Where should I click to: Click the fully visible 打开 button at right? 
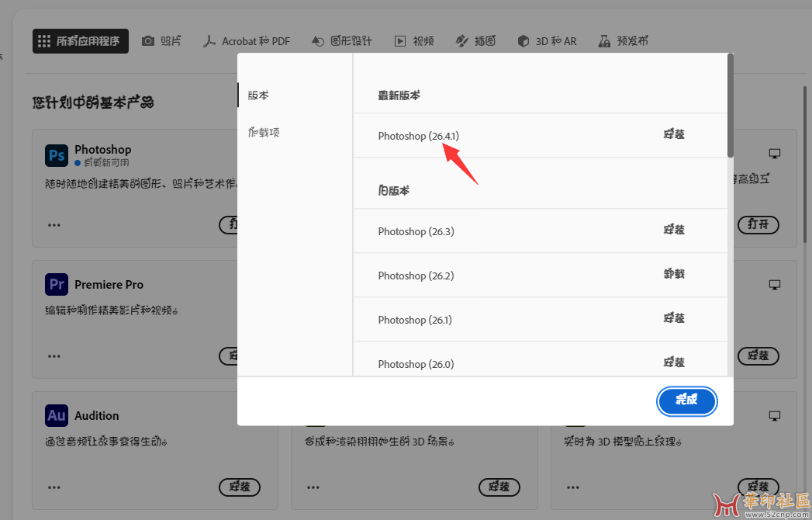coord(758,224)
